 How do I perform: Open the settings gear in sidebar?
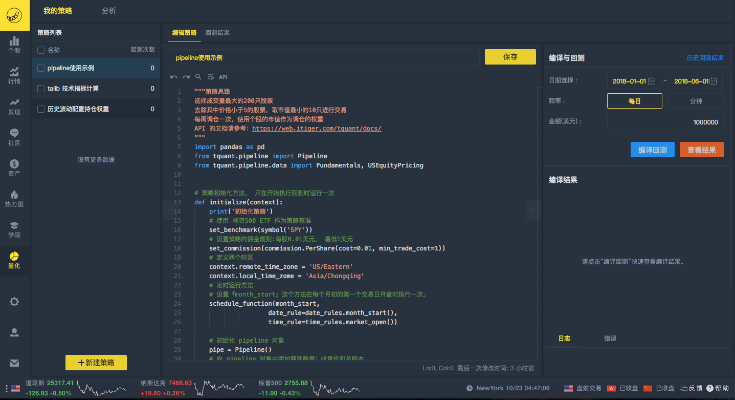14,301
